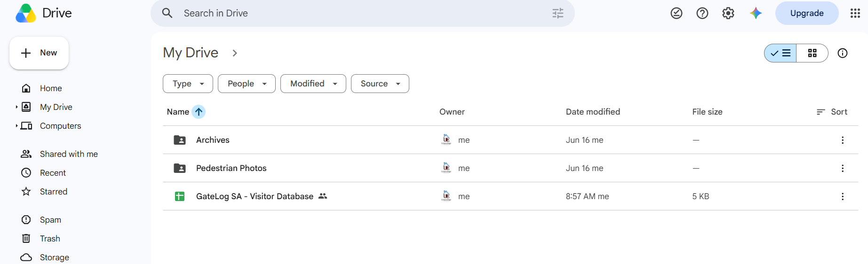Image resolution: width=868 pixels, height=264 pixels.
Task: Open the Help question mark icon
Action: (x=702, y=13)
